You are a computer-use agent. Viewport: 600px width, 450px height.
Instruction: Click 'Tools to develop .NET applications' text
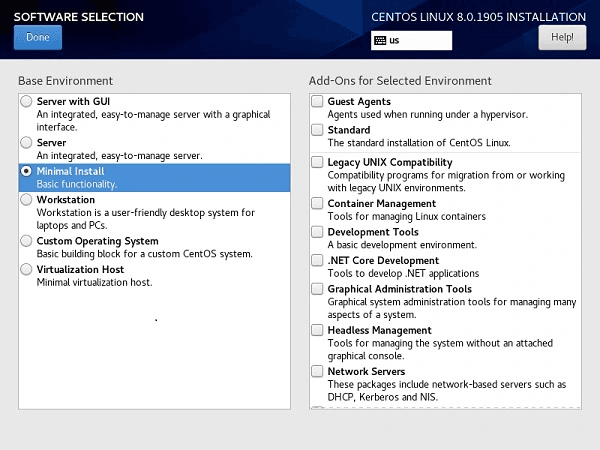[403, 273]
